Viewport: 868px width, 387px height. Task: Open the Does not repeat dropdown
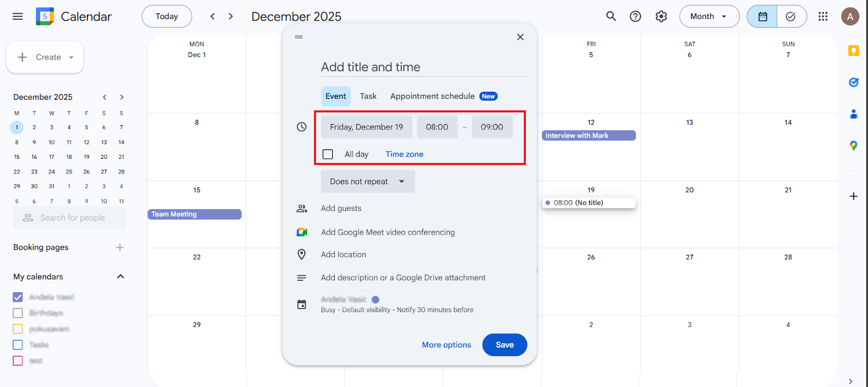click(367, 182)
